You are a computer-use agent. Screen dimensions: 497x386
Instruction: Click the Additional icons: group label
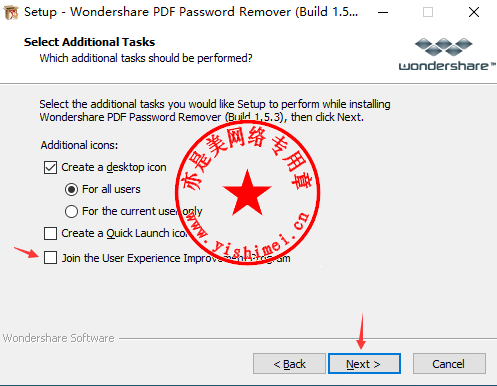[x=79, y=145]
